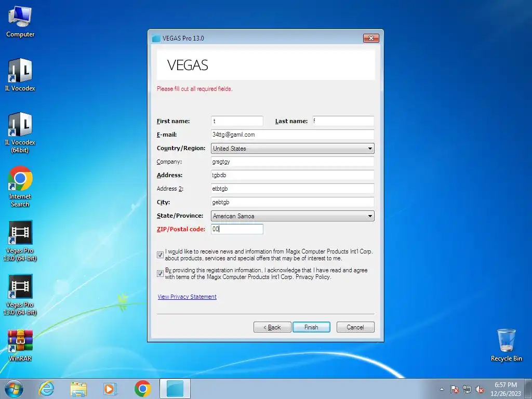Select the upper Vegas Pro 13.0 shortcut
Image resolution: width=532 pixels, height=399 pixels.
pyautogui.click(x=20, y=241)
